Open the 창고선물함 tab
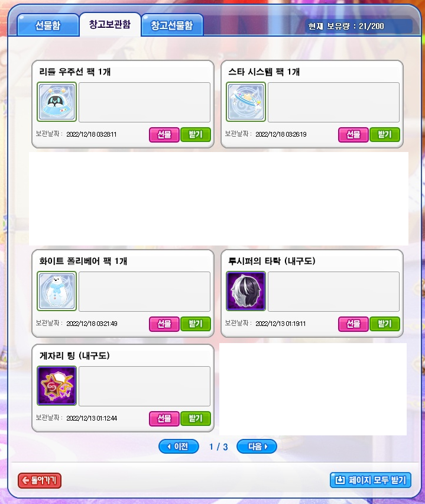The height and width of the screenshot is (504, 425). pos(172,25)
